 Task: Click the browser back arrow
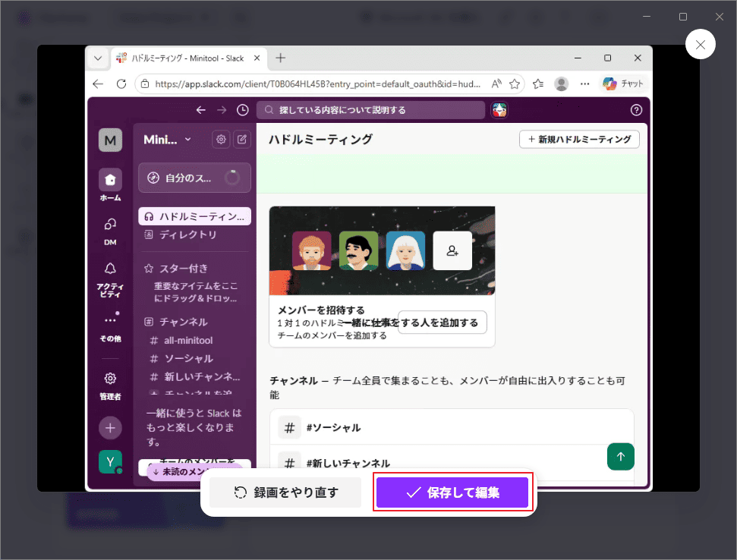click(x=98, y=83)
